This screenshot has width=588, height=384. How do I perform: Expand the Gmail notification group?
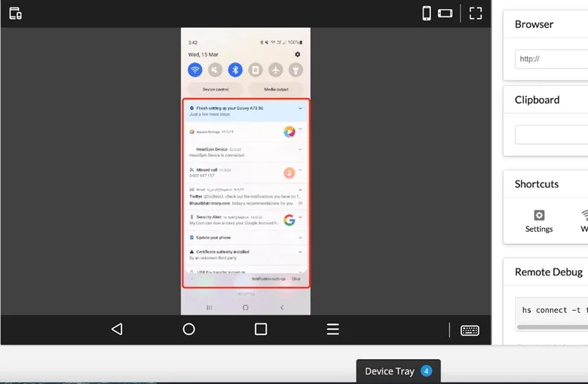point(300,189)
